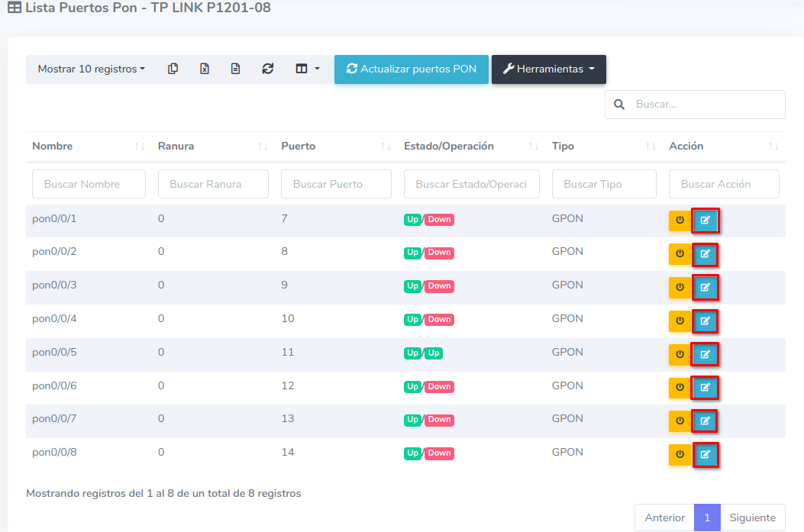
Task: Click Actualizar puertos PON button
Action: [411, 69]
